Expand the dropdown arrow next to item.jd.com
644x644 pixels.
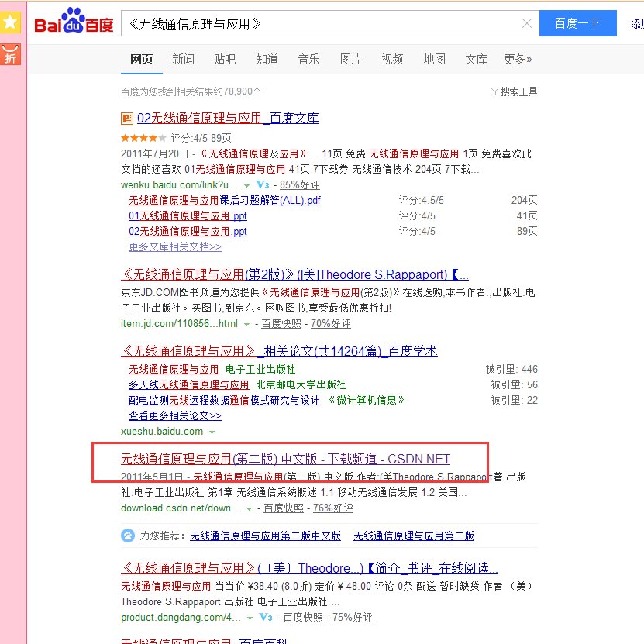pyautogui.click(x=246, y=324)
